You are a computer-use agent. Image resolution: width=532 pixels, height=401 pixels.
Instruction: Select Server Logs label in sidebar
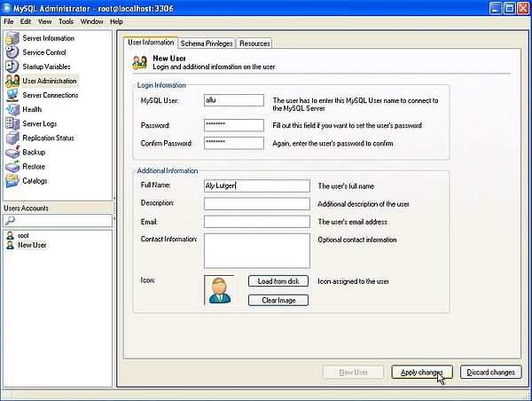(x=40, y=123)
